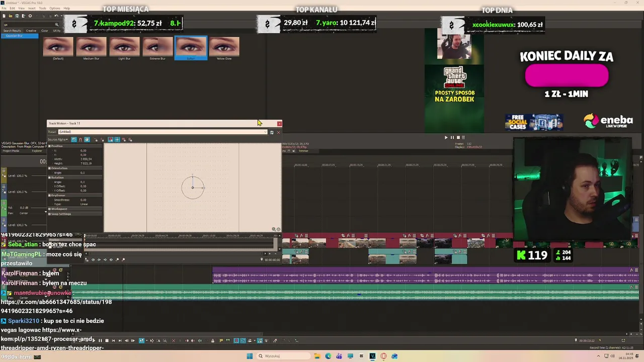Screen dimensions: 644x362
Task: Click the red Delete X in the edit toolbar
Action: tap(174, 340)
